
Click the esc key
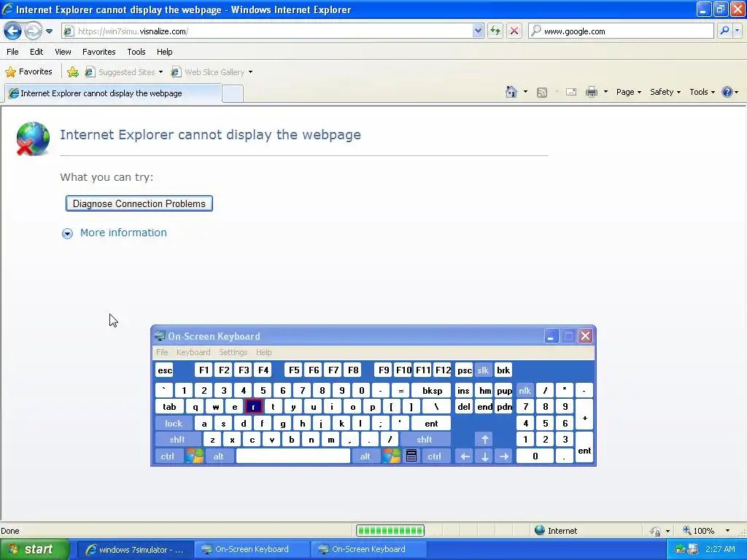pyautogui.click(x=165, y=370)
